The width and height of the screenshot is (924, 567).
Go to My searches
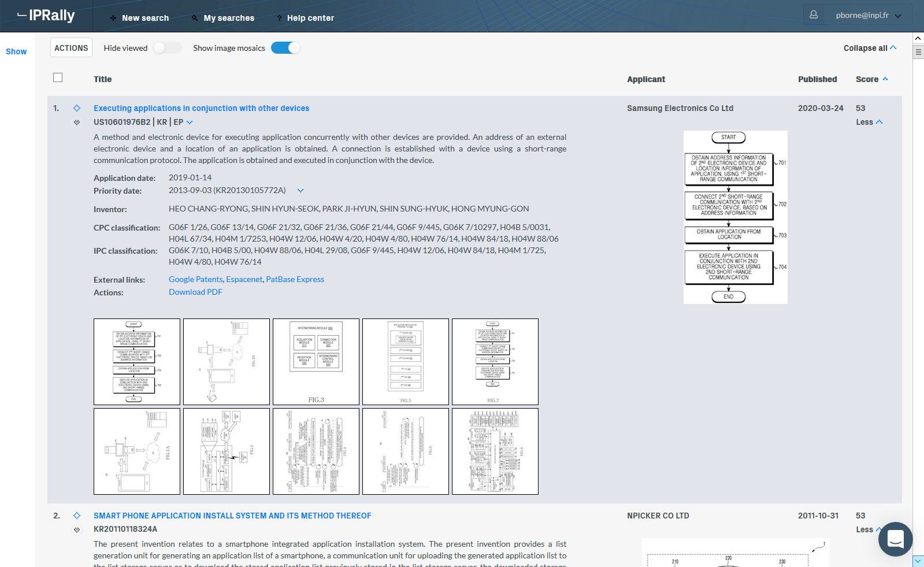223,18
